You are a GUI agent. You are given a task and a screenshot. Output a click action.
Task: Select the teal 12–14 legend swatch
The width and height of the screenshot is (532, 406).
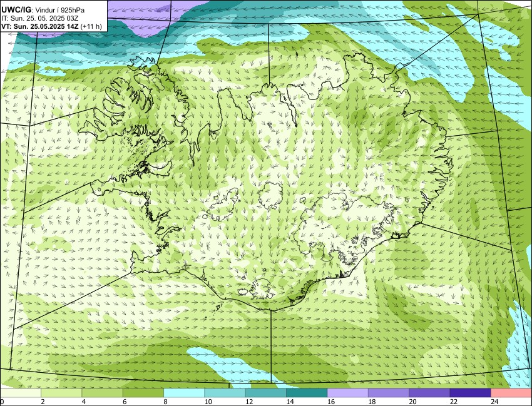(265, 393)
